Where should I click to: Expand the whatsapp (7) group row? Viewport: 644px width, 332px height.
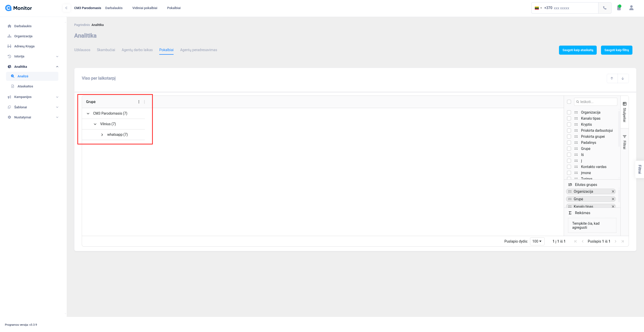point(102,135)
